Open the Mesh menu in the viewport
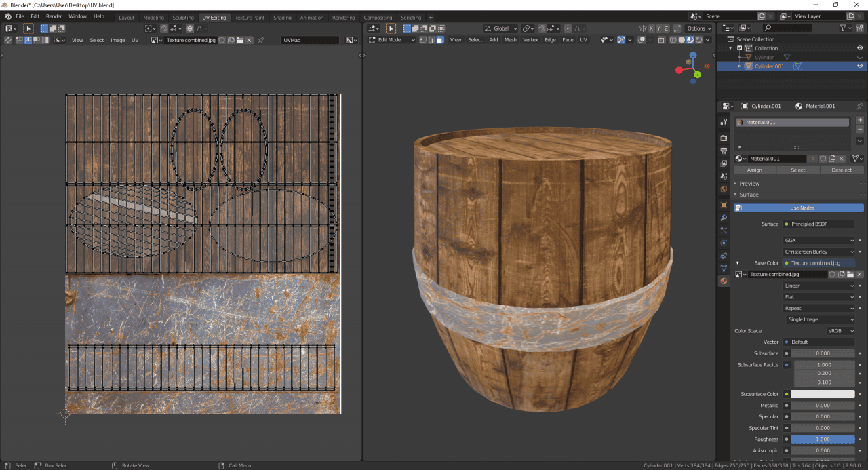The image size is (868, 470). tap(510, 39)
